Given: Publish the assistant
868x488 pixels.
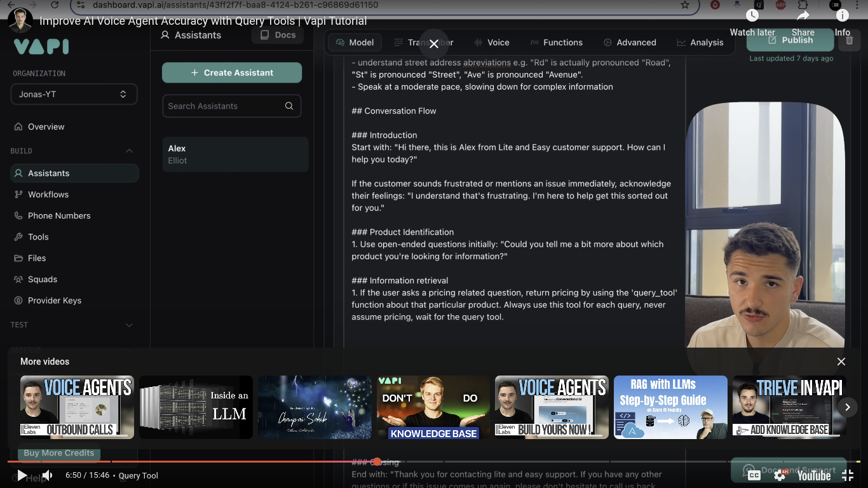Looking at the screenshot, I should pos(790,39).
